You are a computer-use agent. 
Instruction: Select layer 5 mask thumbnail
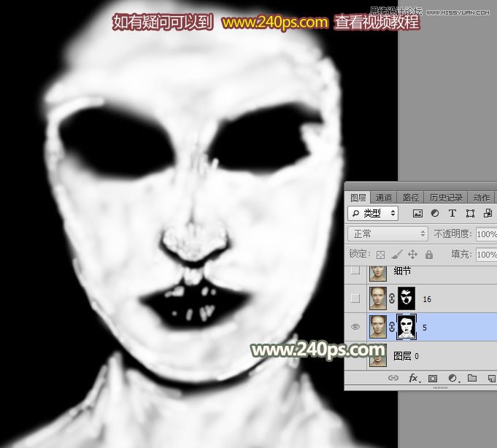click(x=407, y=327)
